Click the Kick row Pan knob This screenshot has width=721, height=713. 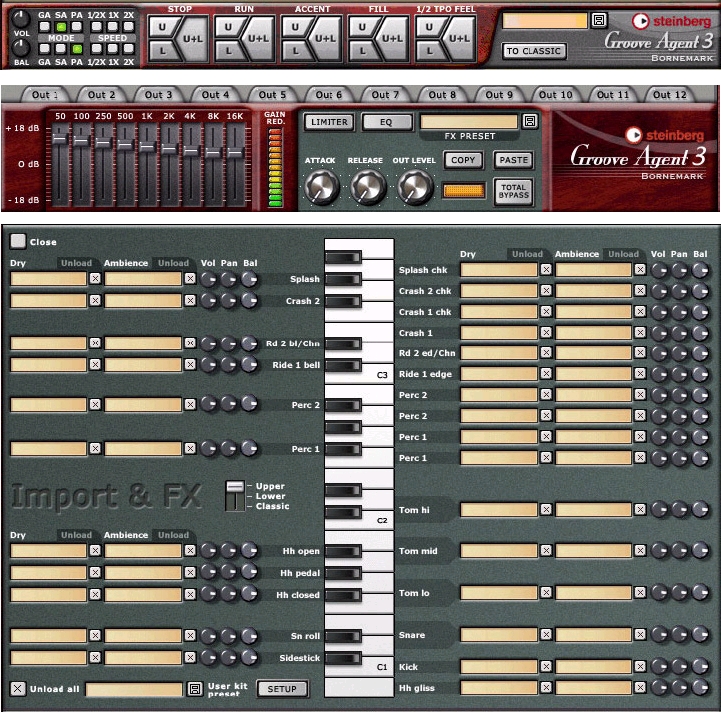point(680,667)
